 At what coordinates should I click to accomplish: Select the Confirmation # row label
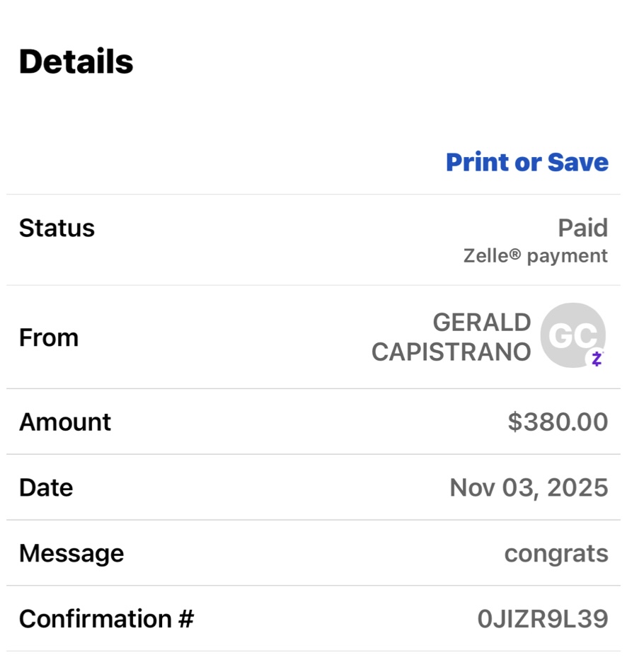tap(106, 619)
